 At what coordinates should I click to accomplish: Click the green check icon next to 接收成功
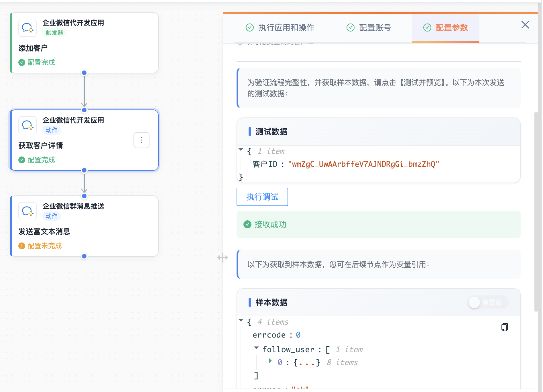pos(247,224)
